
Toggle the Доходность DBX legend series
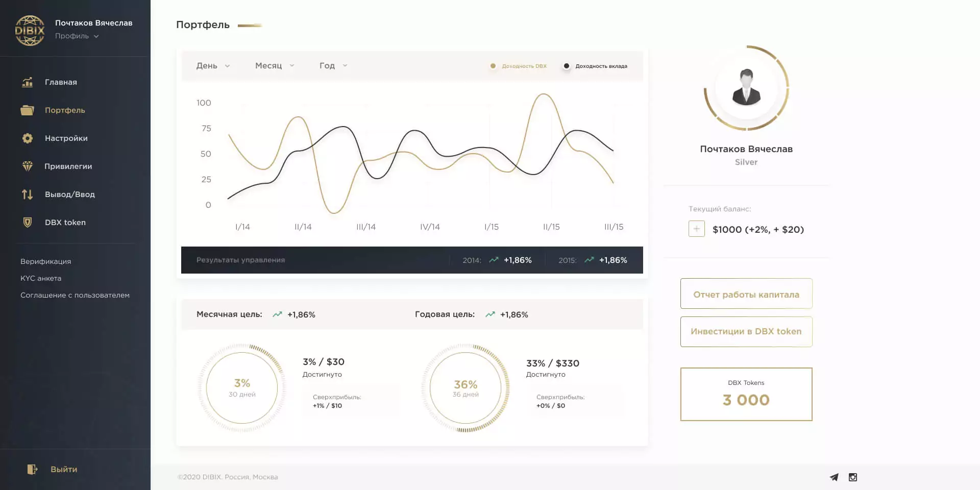coord(519,66)
